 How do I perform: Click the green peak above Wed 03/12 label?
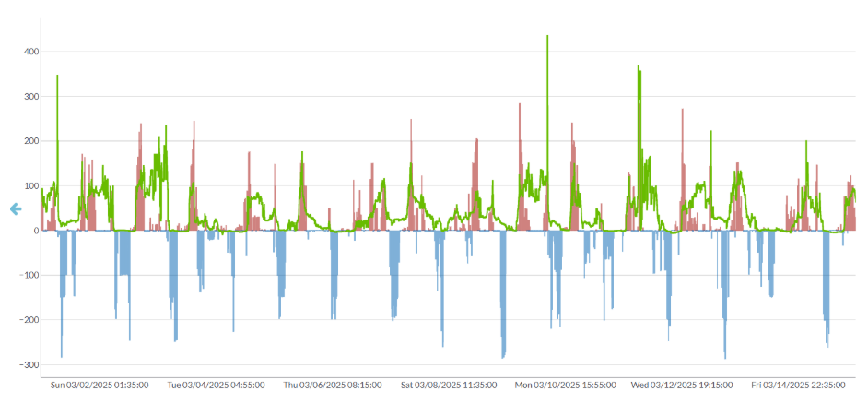pyautogui.click(x=639, y=69)
